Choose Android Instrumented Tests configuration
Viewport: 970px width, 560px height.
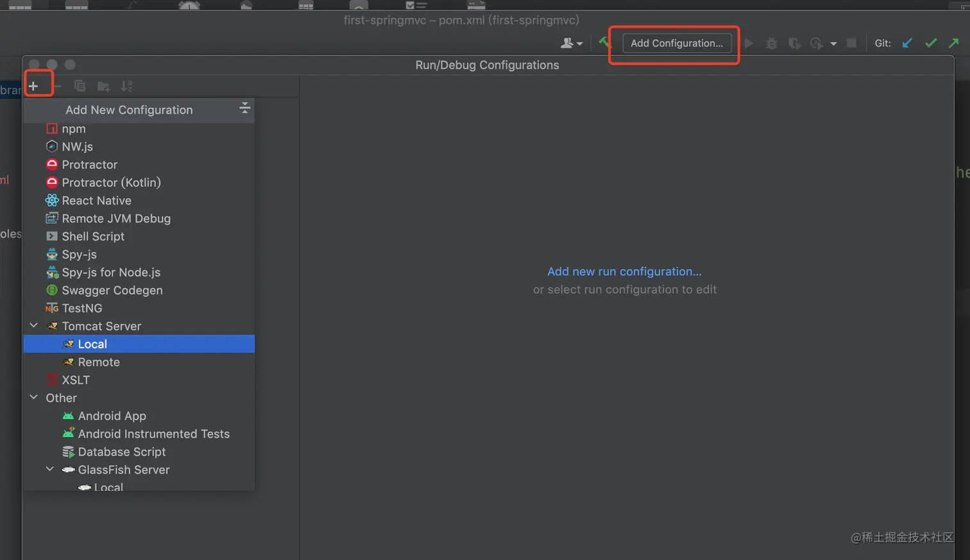coord(139,434)
